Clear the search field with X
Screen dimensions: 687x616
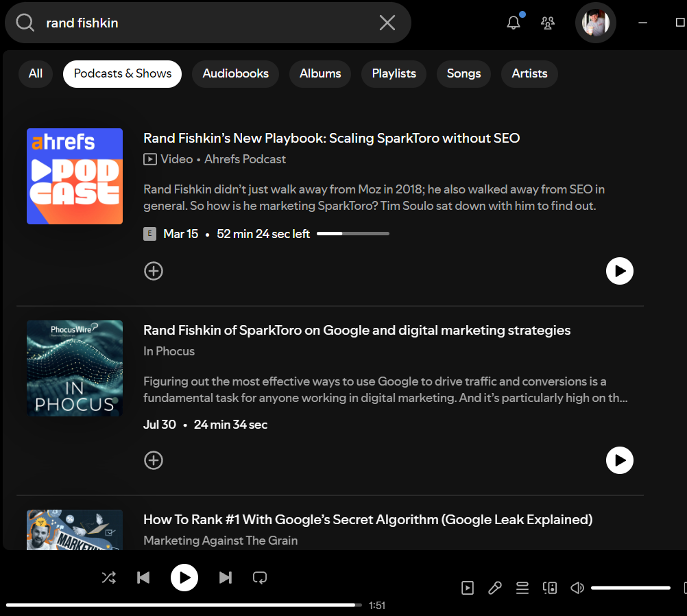pyautogui.click(x=387, y=23)
